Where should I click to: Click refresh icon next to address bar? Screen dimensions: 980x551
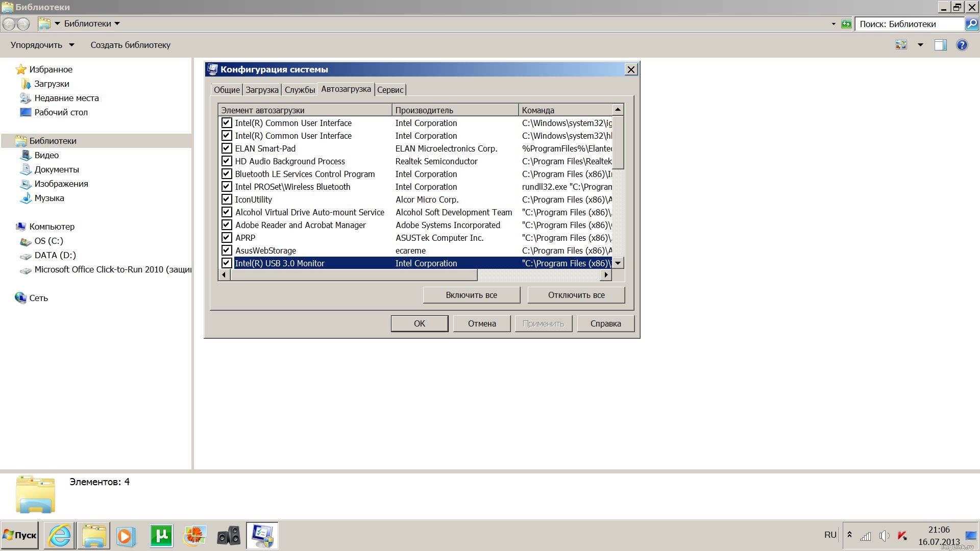846,23
